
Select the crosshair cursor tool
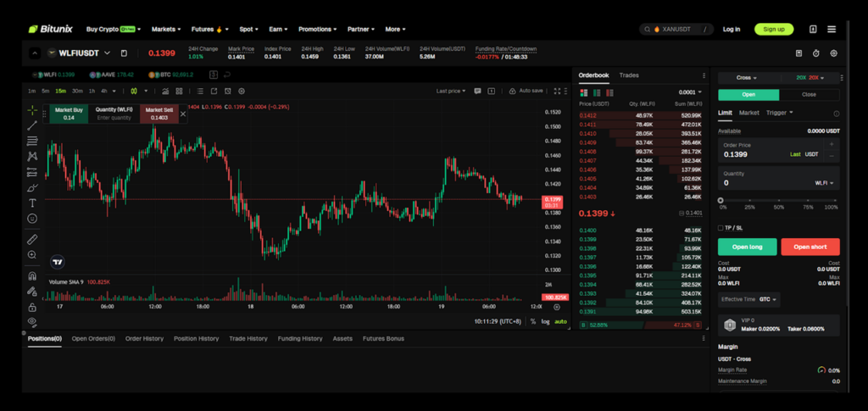pos(32,110)
